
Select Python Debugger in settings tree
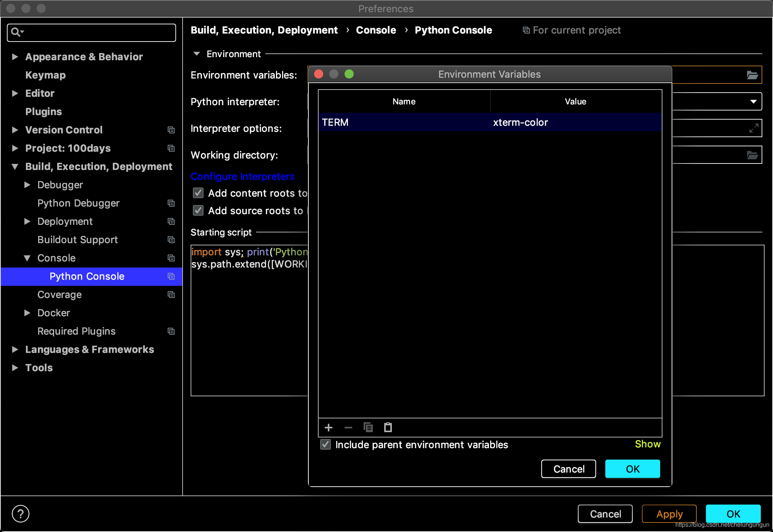pyautogui.click(x=79, y=203)
